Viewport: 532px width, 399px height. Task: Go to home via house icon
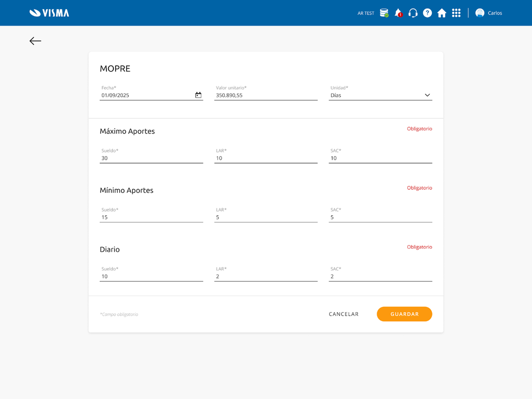441,13
